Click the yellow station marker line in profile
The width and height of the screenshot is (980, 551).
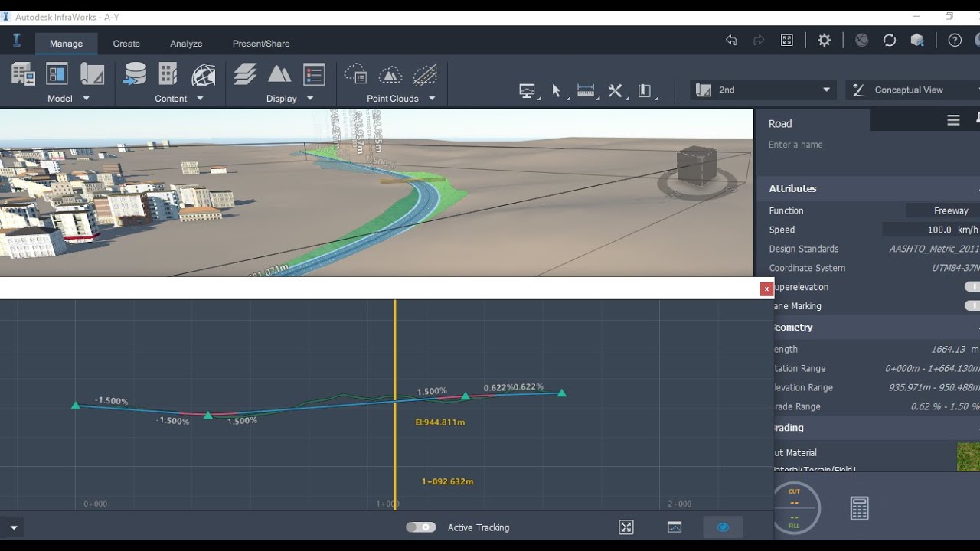click(395, 403)
